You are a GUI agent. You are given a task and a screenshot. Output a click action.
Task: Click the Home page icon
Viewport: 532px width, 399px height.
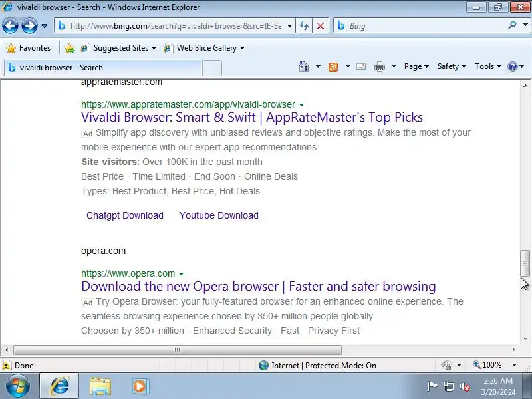pyautogui.click(x=304, y=66)
